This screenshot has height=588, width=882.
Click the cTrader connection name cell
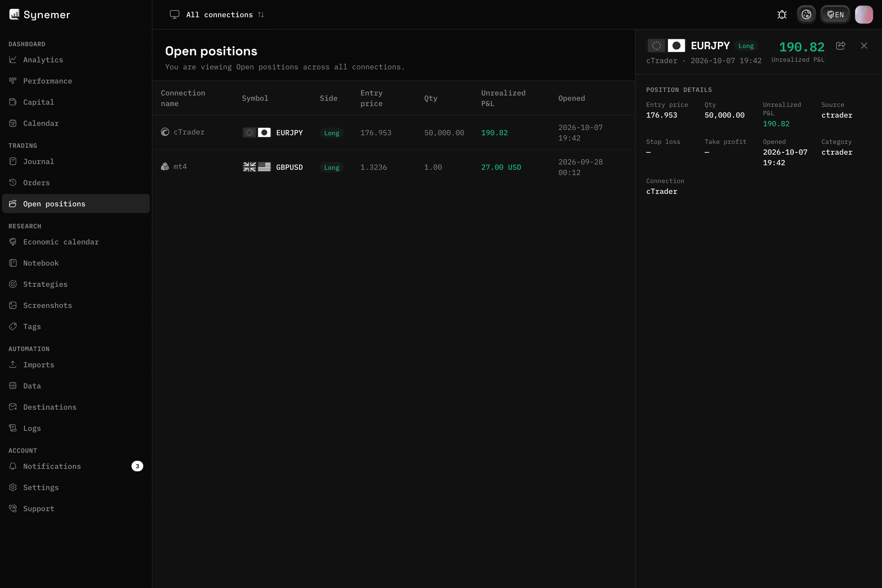point(183,132)
